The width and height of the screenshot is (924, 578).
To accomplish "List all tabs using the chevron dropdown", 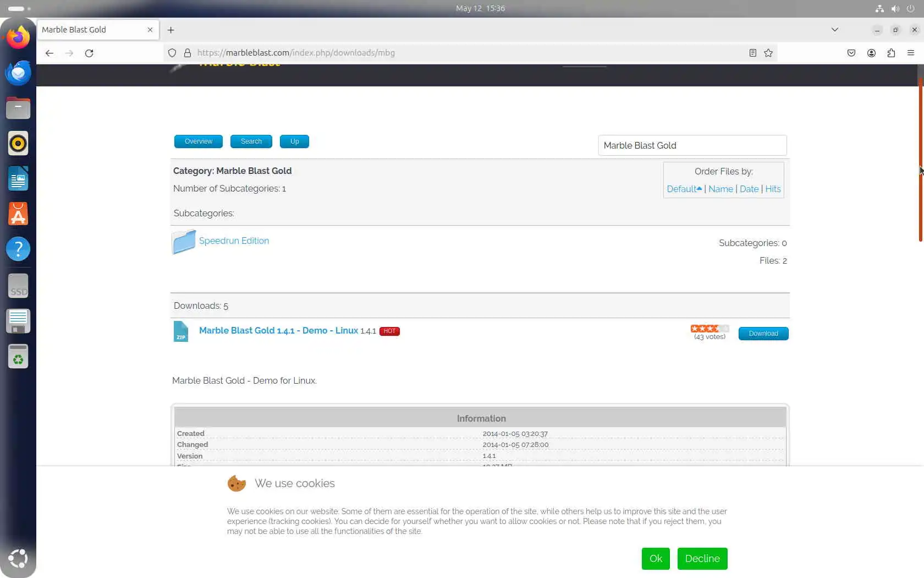I will [x=835, y=30].
